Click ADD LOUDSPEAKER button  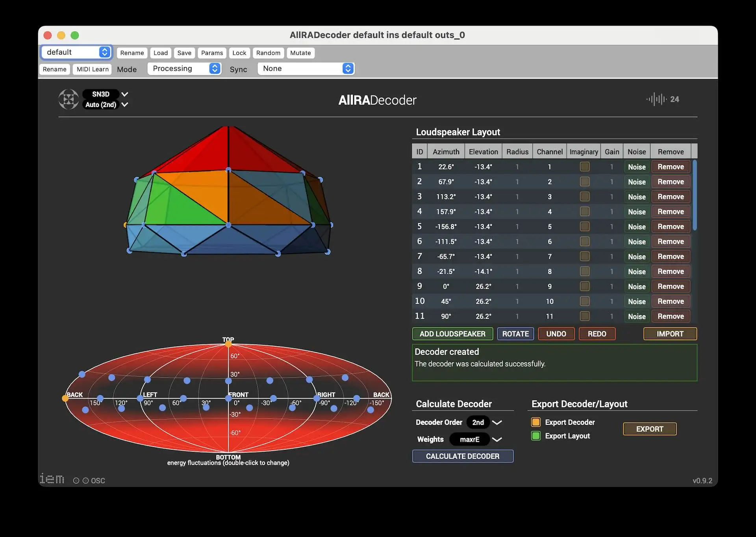tap(452, 334)
